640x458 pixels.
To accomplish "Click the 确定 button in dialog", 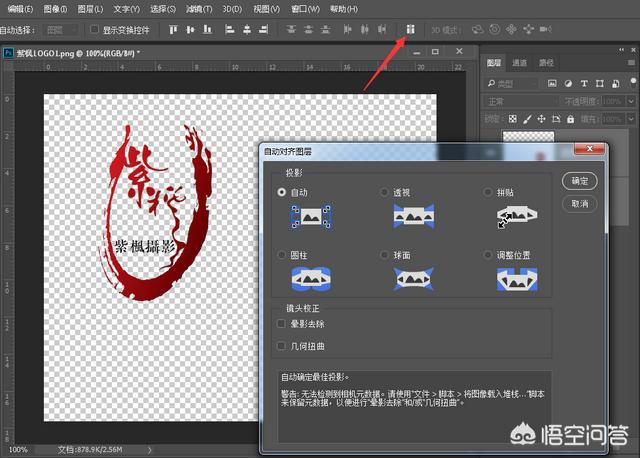I will [x=579, y=181].
